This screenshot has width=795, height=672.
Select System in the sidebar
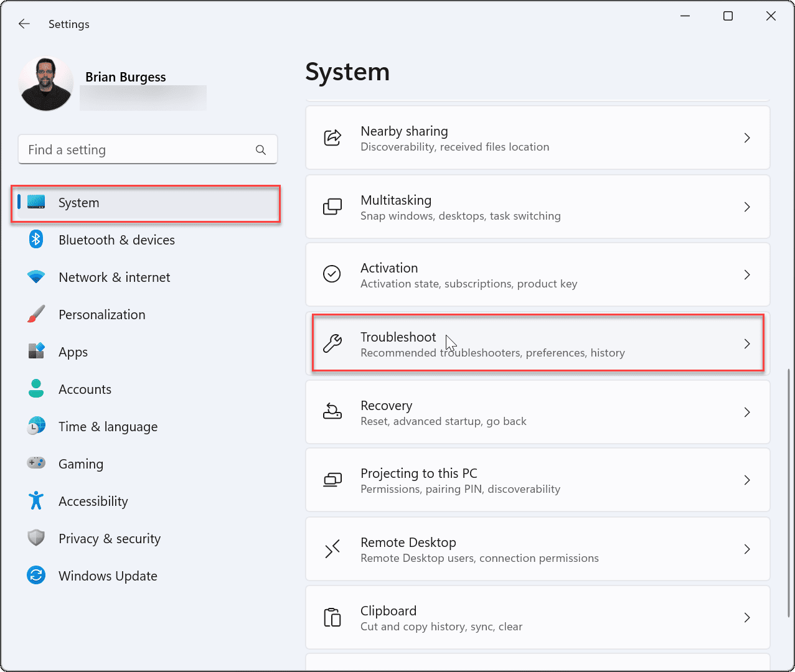click(x=146, y=203)
